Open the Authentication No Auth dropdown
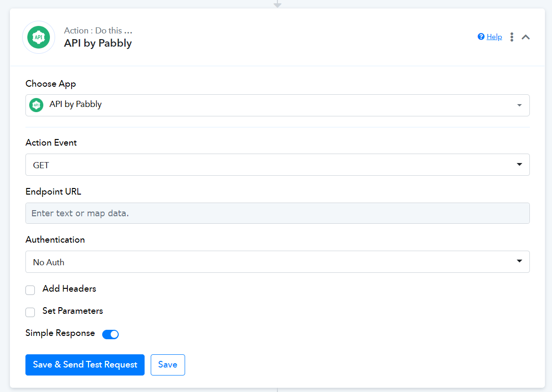 277,261
